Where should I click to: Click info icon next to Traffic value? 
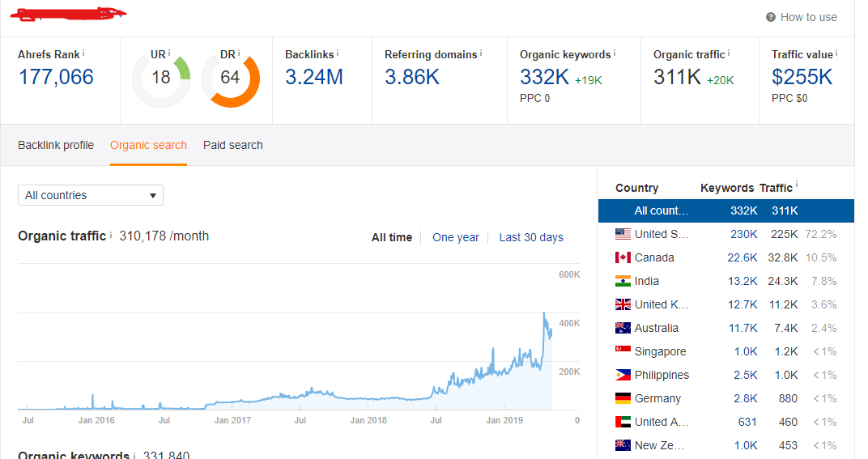click(836, 53)
